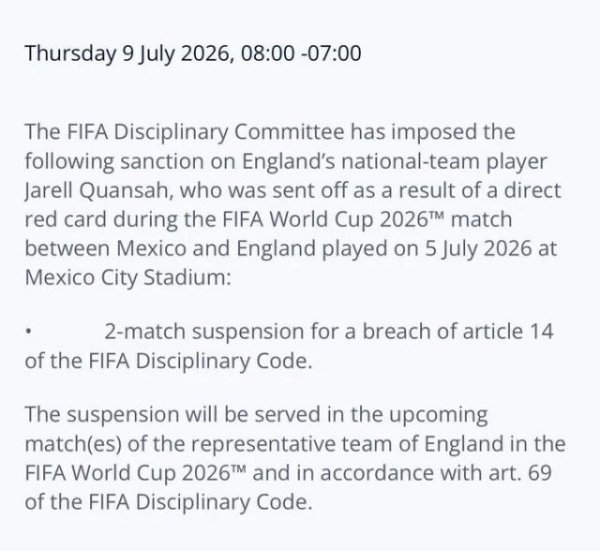
Task: Click the player name Jarell Quansah
Action: point(97,191)
